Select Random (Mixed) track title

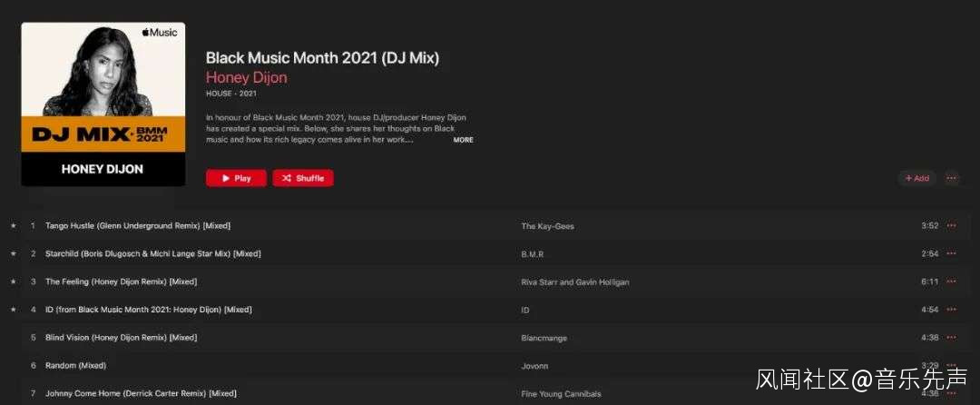coord(75,366)
